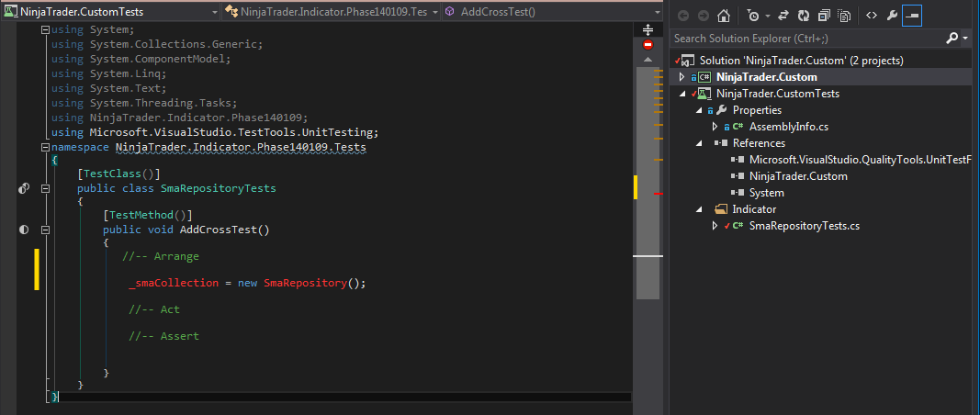The width and height of the screenshot is (980, 415).
Task: Click the _smaCollection identifier
Action: click(x=174, y=283)
